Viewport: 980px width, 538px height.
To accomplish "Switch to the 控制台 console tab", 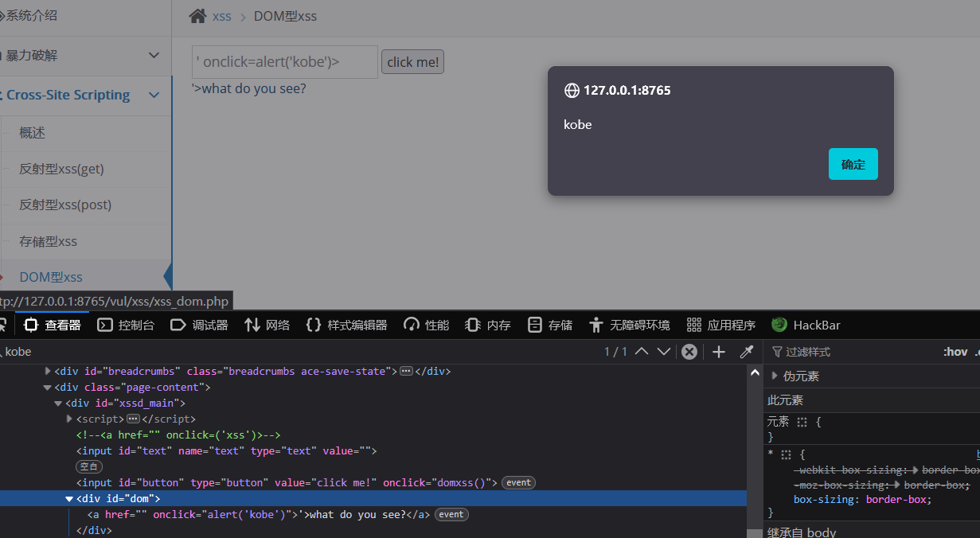I will pos(127,325).
